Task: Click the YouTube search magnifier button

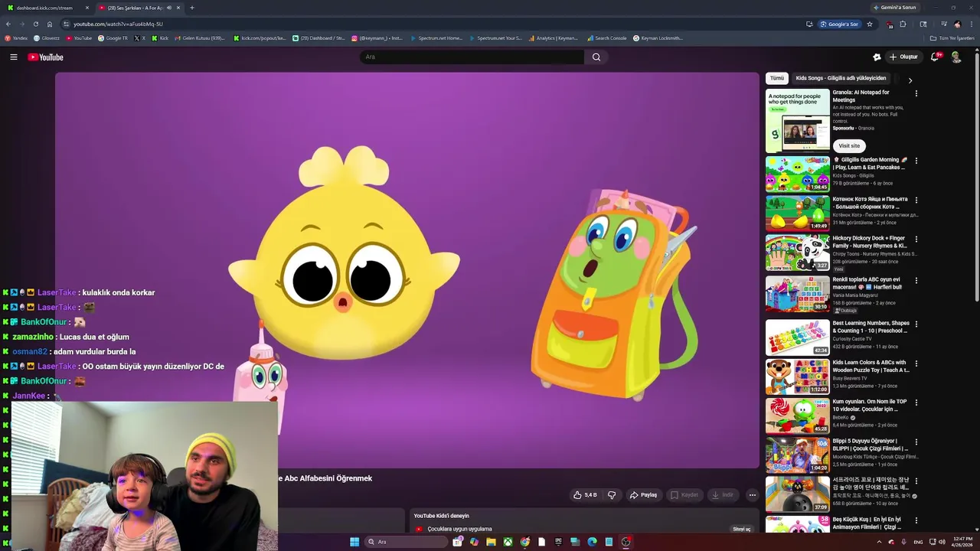Action: click(596, 57)
